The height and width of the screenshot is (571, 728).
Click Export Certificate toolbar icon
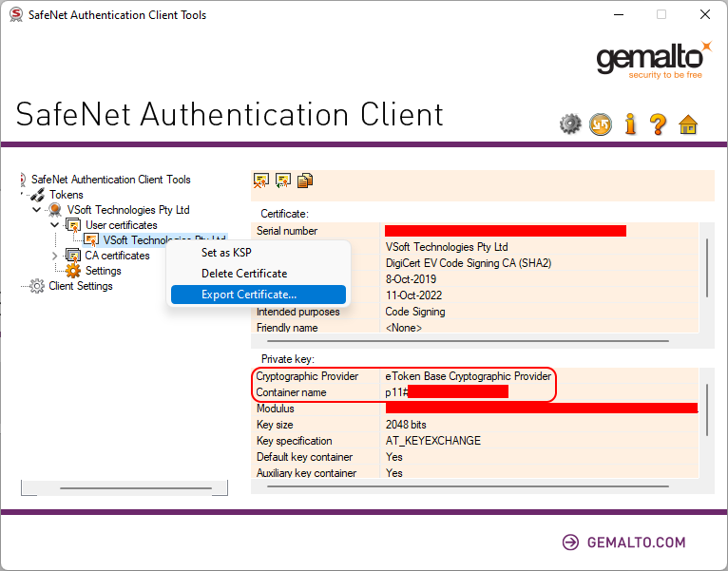[283, 181]
